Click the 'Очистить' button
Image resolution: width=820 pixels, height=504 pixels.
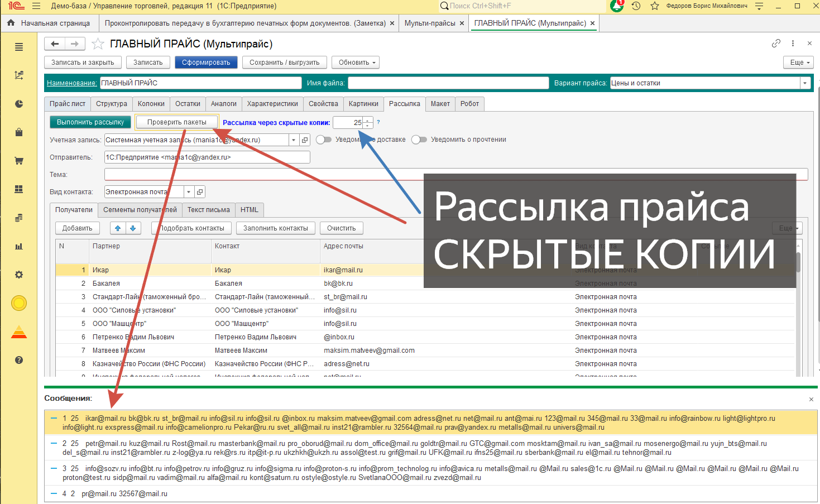342,228
